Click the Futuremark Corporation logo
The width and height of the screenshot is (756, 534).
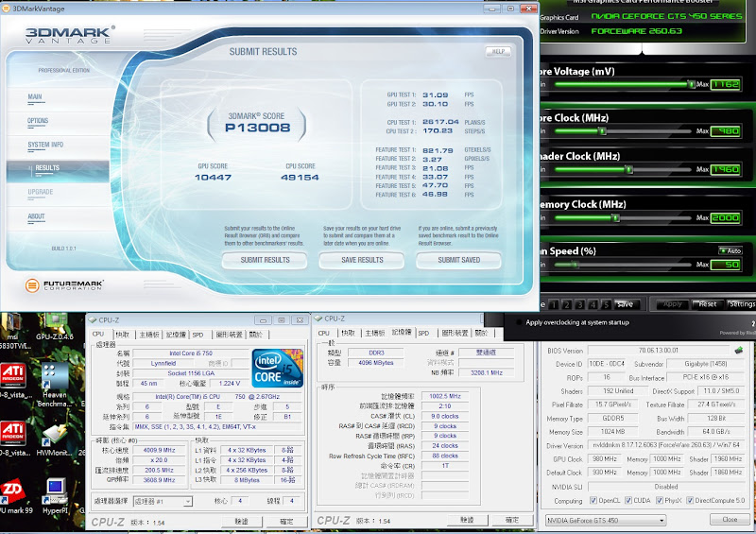point(64,285)
